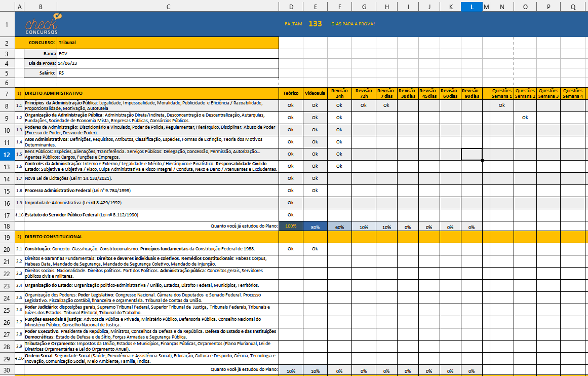Click the Questões Semana 1 heading
This screenshot has height=376, width=588.
[502, 93]
